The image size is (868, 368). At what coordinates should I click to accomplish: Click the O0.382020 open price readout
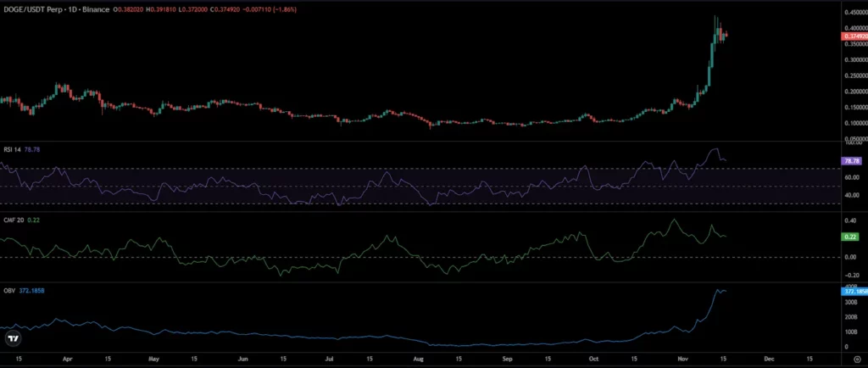[128, 10]
